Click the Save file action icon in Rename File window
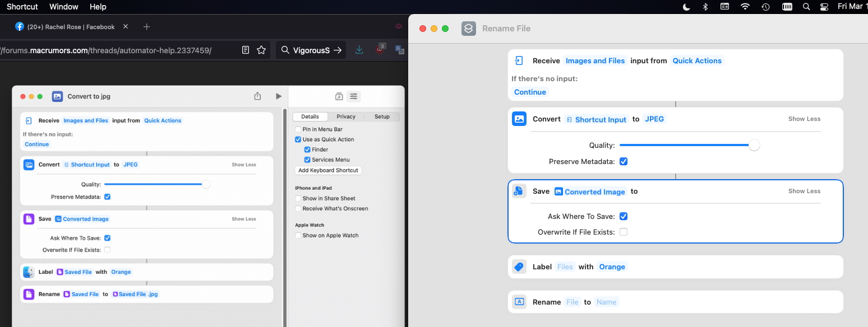The width and height of the screenshot is (868, 327). click(x=519, y=191)
